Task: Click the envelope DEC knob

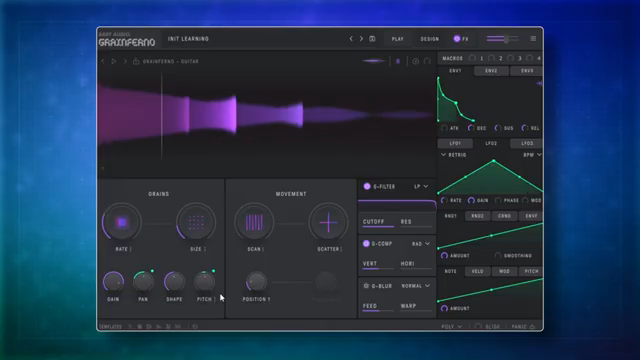Action: click(x=471, y=128)
